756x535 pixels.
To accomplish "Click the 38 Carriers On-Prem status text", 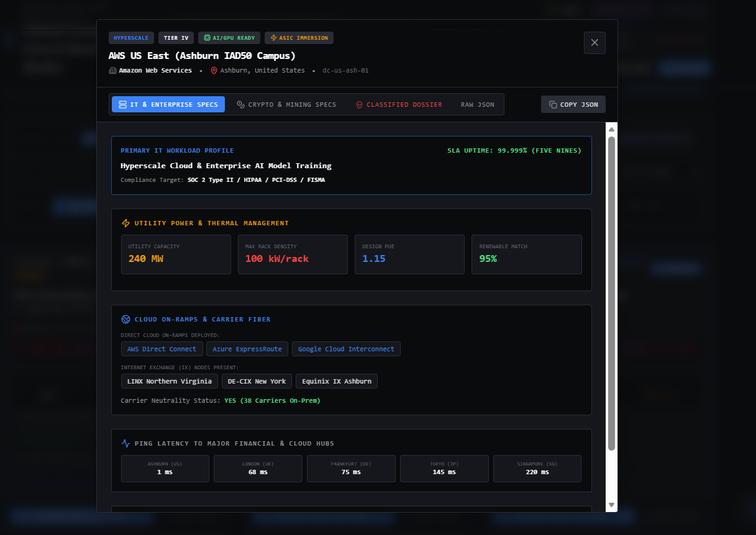I will [x=273, y=401].
